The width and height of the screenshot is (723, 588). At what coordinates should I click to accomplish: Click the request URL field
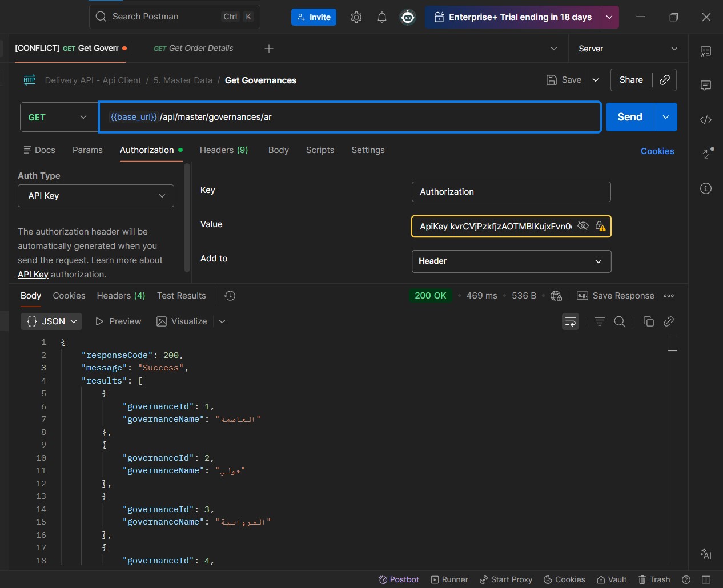(x=350, y=117)
